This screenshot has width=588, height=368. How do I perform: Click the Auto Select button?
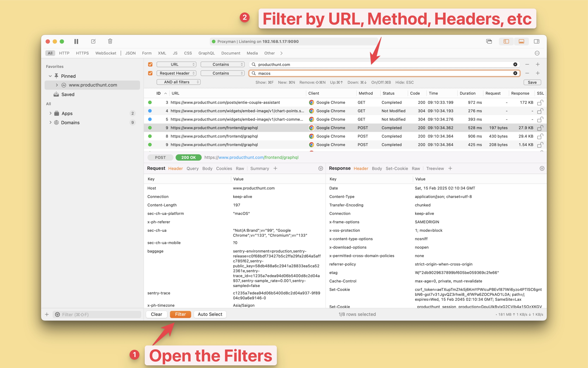tap(210, 314)
